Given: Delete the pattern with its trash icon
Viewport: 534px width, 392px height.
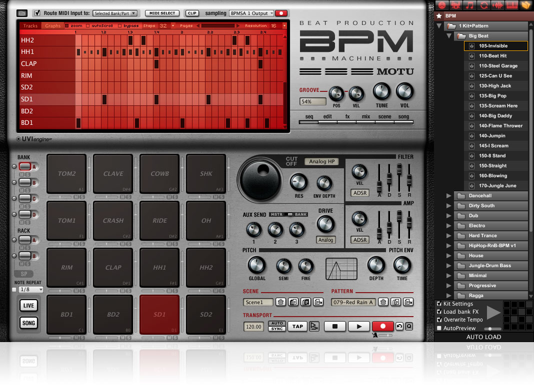Looking at the screenshot, I should pyautogui.click(x=383, y=302).
